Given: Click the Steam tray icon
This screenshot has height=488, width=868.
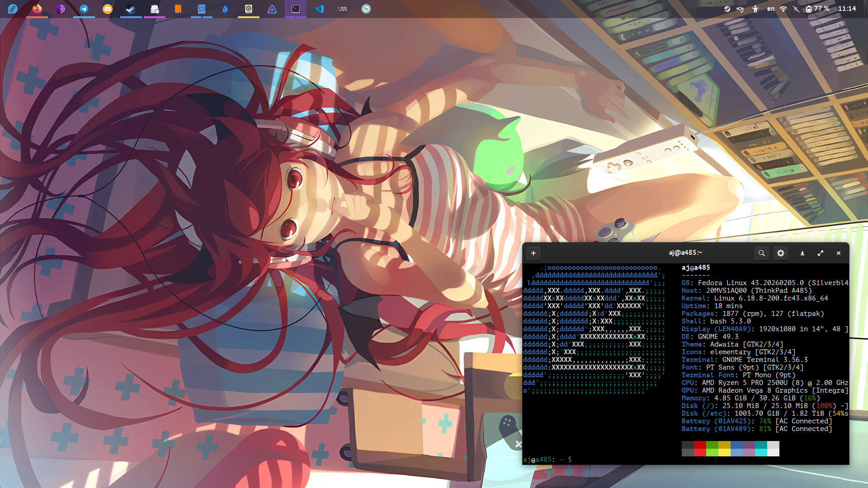Looking at the screenshot, I should click(727, 9).
